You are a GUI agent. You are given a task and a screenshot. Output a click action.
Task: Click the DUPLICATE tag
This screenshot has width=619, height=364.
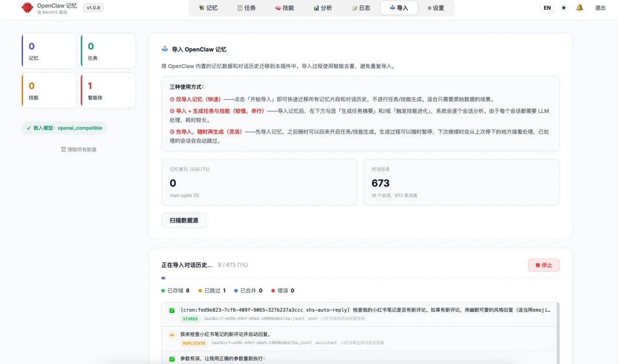coord(194,343)
